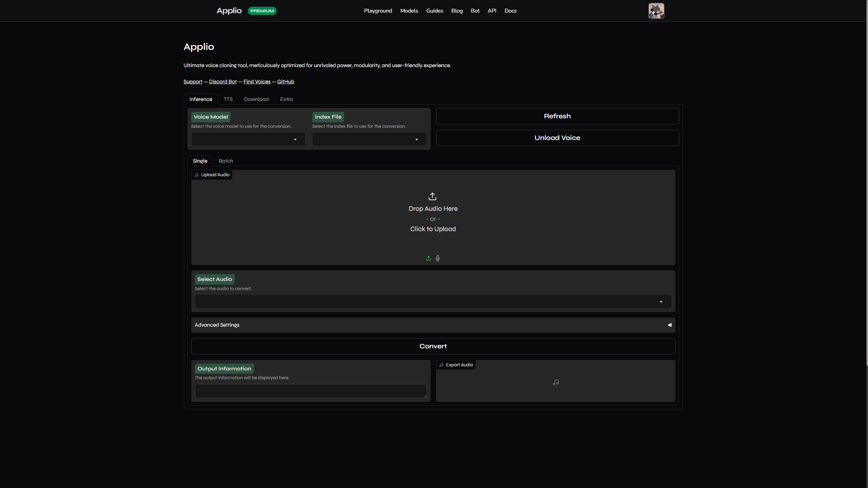The width and height of the screenshot is (868, 488).
Task: Click the Unload Voice button
Action: point(557,138)
